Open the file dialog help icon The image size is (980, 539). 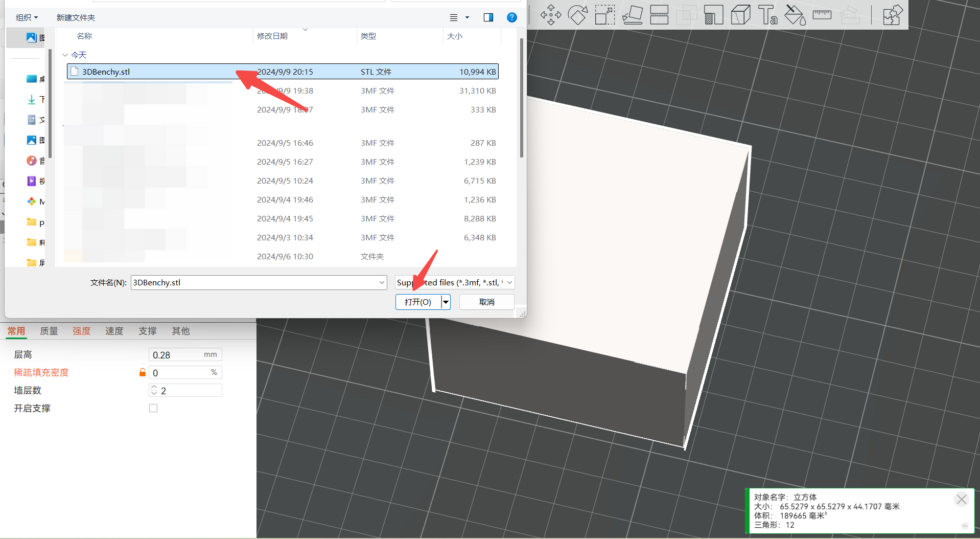coord(511,17)
